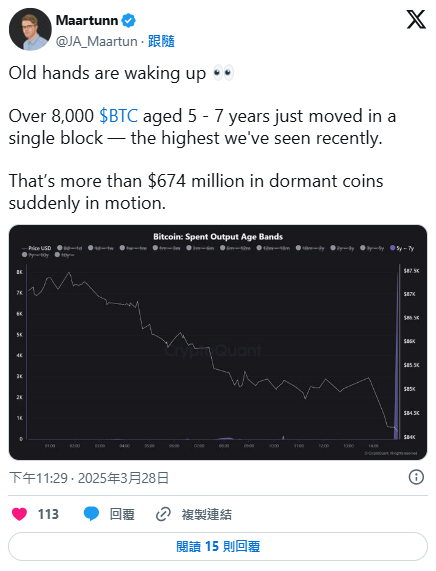
Task: Open the info circle icon
Action: [x=416, y=477]
